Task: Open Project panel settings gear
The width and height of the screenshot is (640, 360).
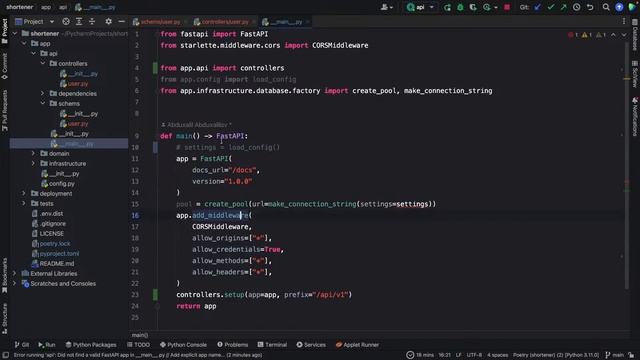Action: 108,22
